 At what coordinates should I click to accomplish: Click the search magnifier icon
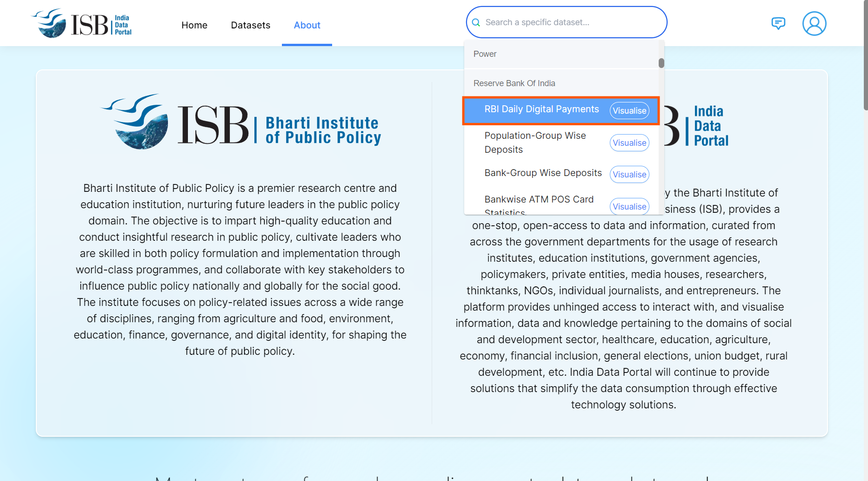(x=476, y=22)
